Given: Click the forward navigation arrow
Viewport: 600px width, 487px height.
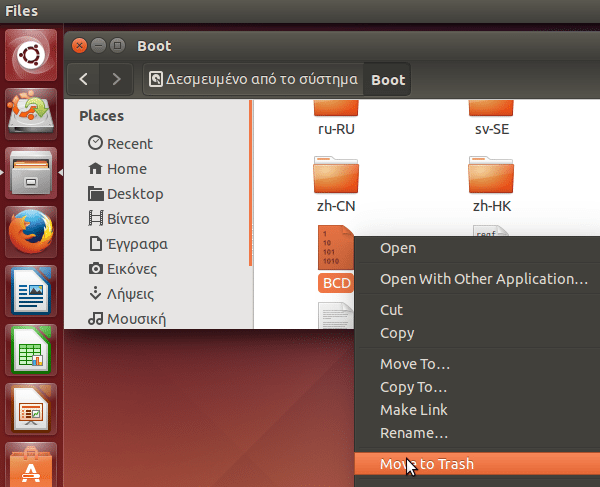Looking at the screenshot, I should 117,79.
